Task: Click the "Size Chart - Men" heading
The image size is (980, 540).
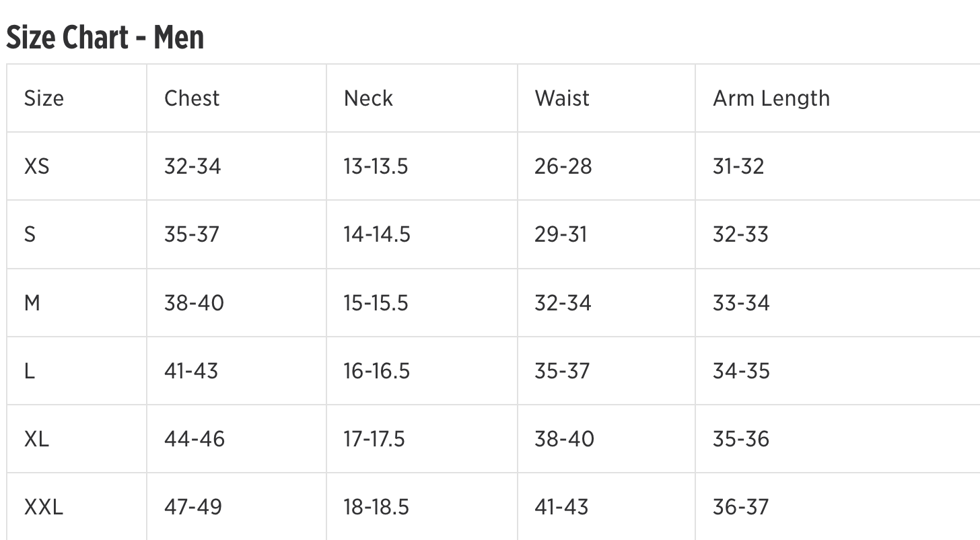Action: click(105, 38)
